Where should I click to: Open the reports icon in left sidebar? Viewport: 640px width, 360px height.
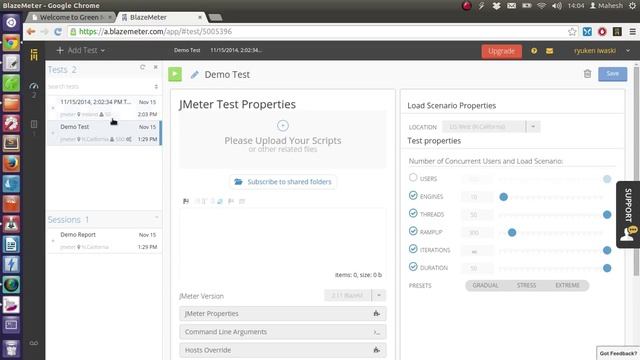coord(34,124)
